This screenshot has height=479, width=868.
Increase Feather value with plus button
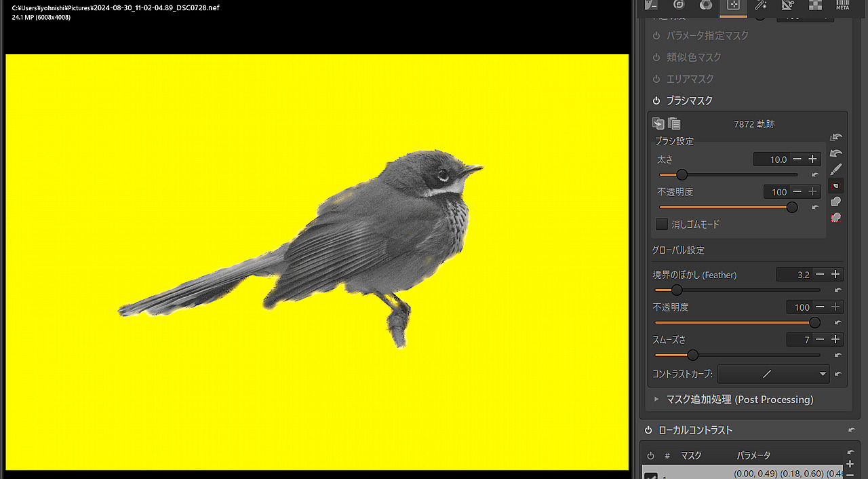click(x=835, y=275)
